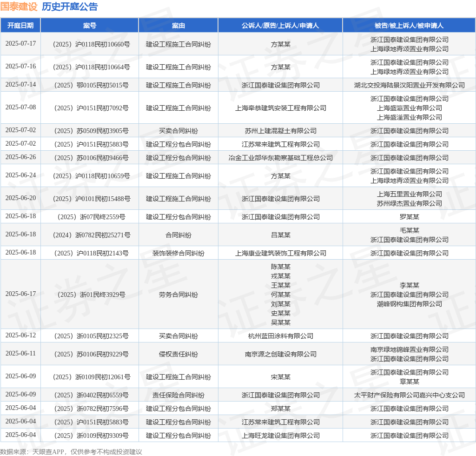
Task: Select case number 沪0118民初2143号
Action: (x=92, y=254)
